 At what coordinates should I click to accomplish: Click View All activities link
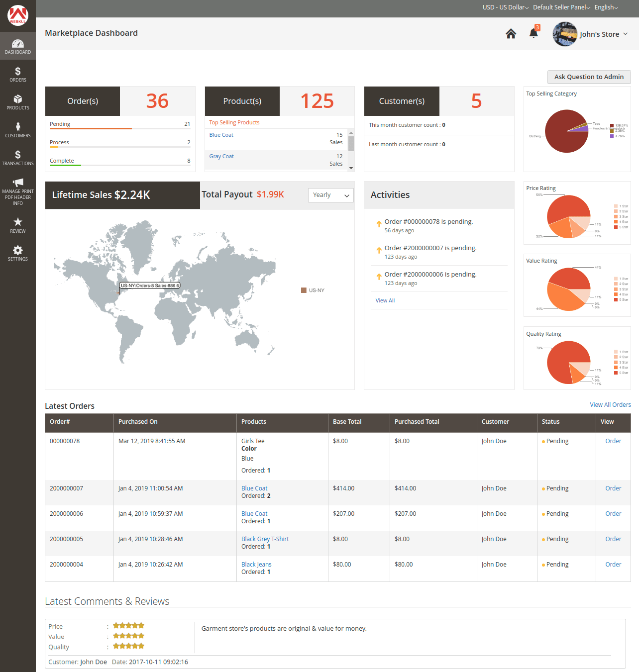tap(385, 300)
